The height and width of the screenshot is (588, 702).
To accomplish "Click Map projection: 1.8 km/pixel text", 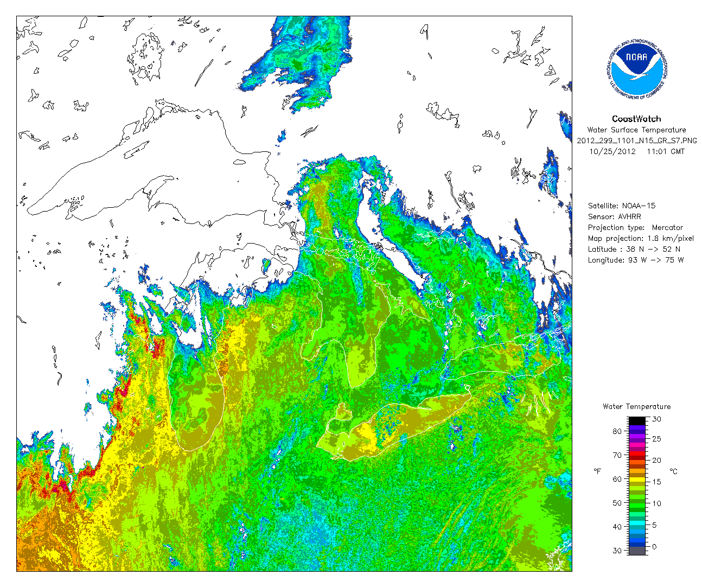I will tap(641, 238).
